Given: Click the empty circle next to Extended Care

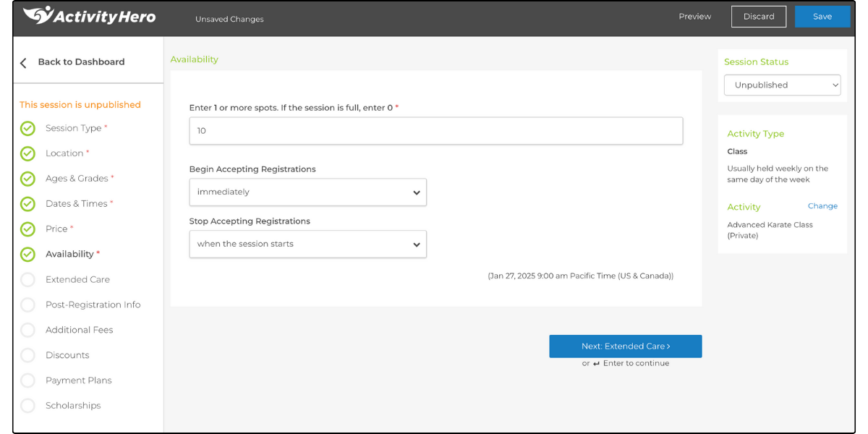Looking at the screenshot, I should pos(27,280).
